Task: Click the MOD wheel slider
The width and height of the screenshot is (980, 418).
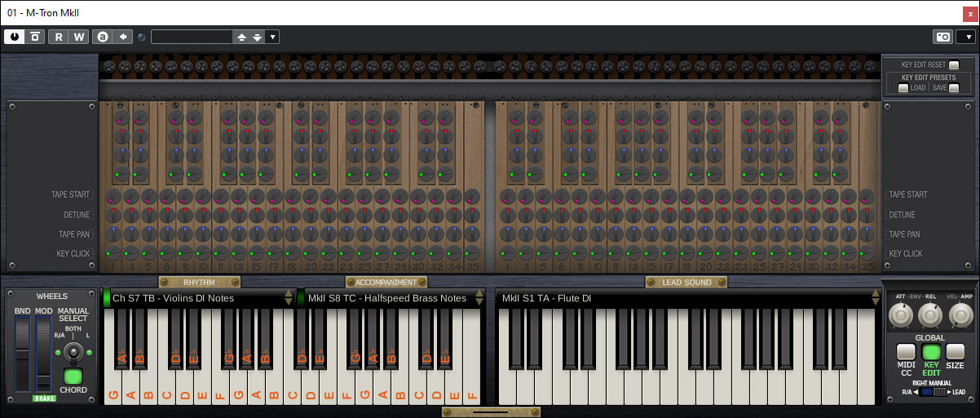Action: (42, 354)
